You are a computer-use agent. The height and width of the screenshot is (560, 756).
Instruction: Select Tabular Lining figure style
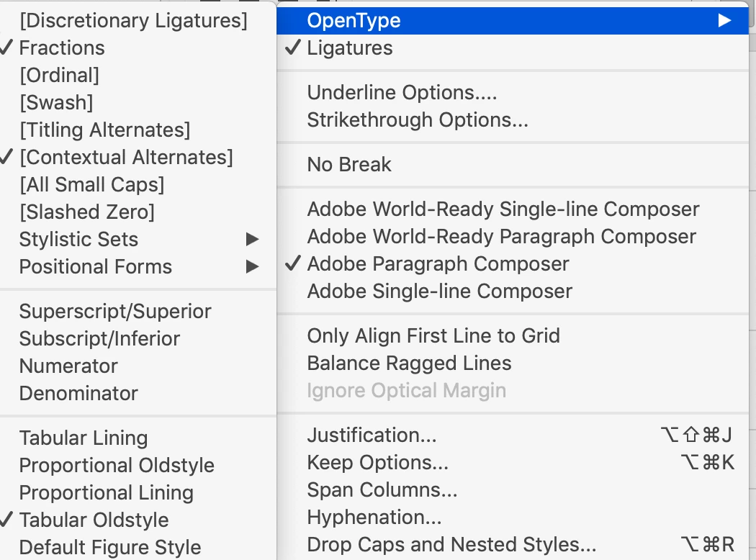click(x=138, y=438)
